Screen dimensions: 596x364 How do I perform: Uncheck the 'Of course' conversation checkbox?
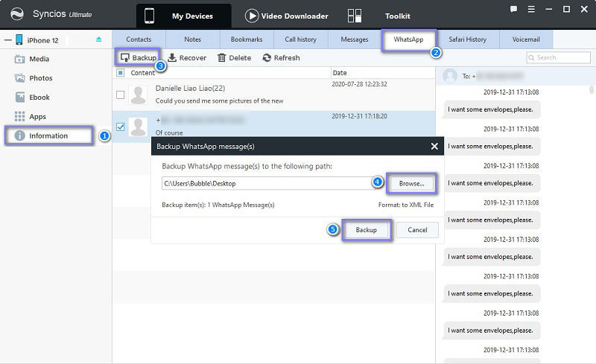(120, 127)
